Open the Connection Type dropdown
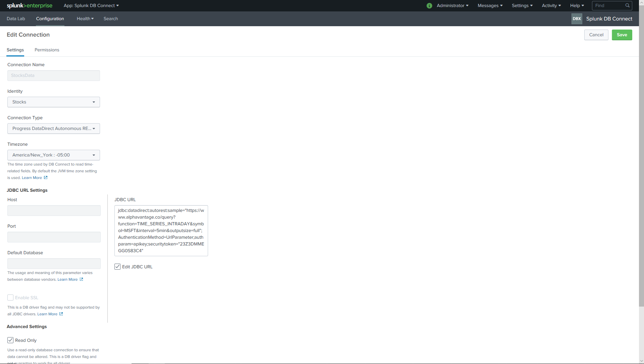 point(54,129)
